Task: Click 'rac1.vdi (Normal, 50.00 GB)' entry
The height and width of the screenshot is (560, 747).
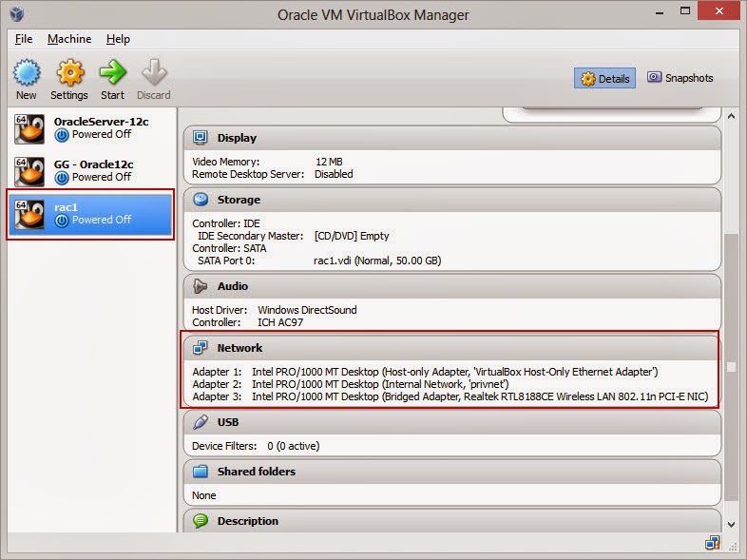Action: [377, 261]
